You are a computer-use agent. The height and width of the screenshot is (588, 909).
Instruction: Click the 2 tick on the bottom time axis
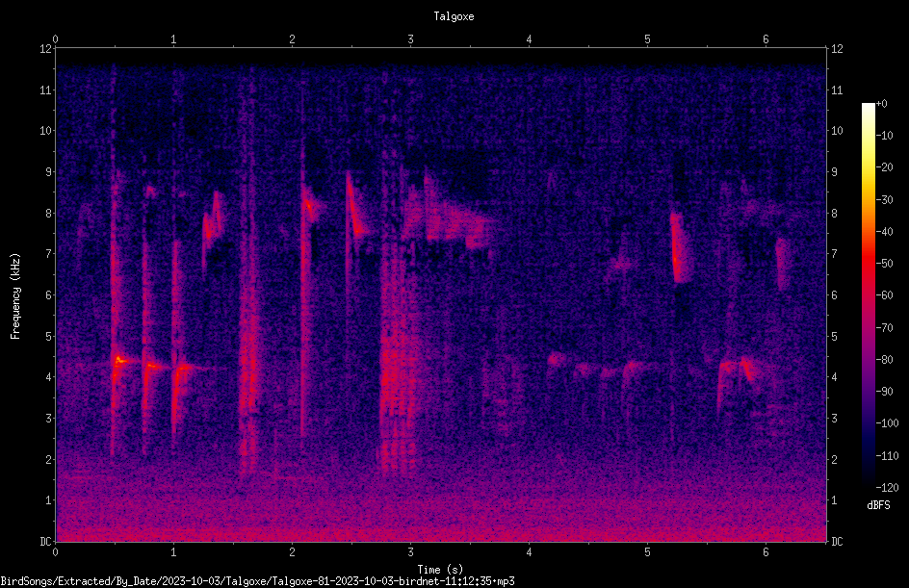292,552
